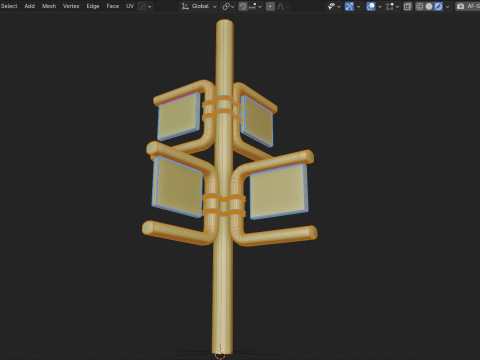Click the lower-left sign panel face

point(179,186)
